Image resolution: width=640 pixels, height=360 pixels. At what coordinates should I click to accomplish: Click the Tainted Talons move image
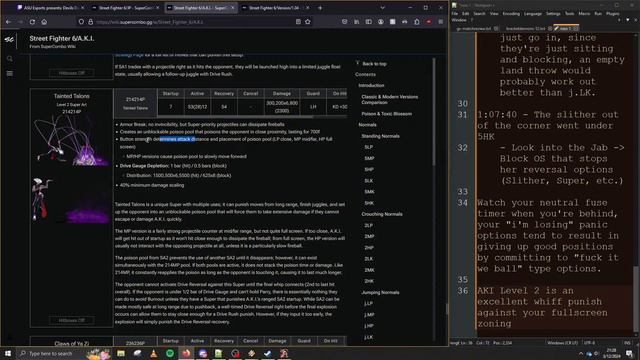71,140
